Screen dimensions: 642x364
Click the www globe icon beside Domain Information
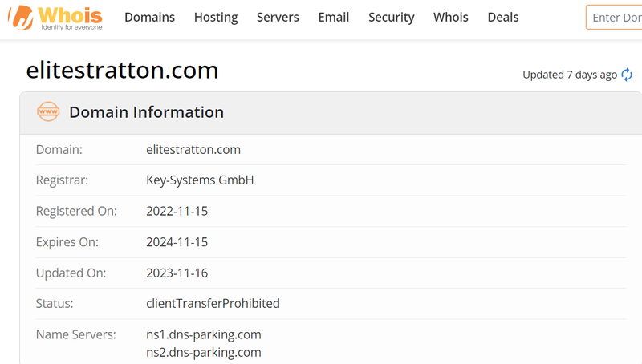click(48, 111)
